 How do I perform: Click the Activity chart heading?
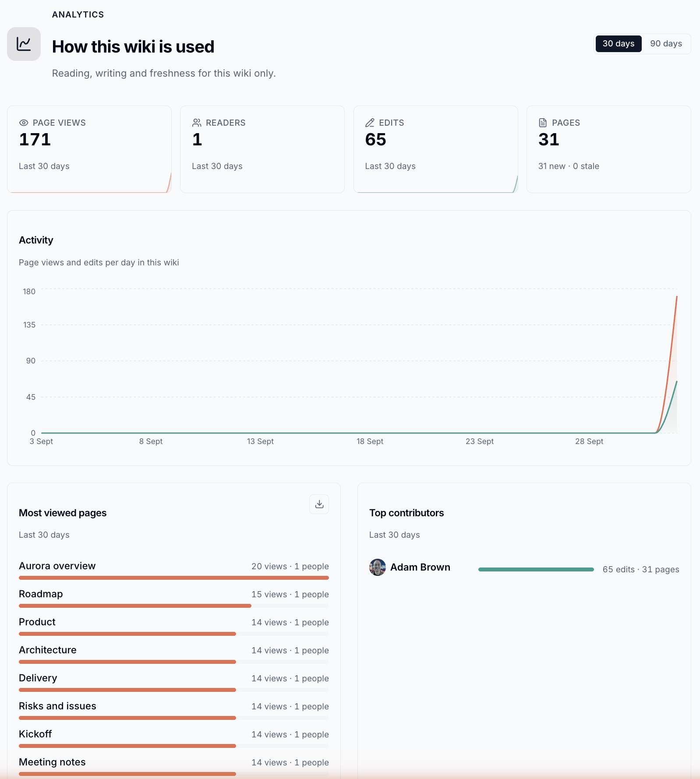pos(36,240)
